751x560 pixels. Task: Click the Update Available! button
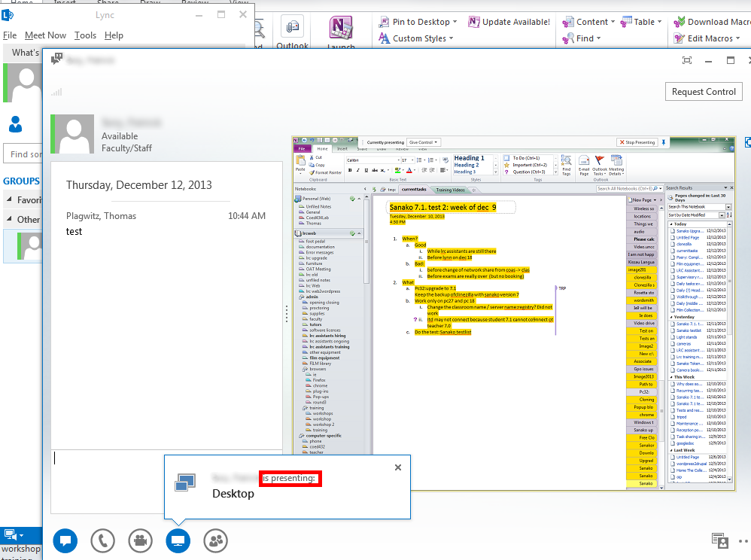tap(509, 22)
